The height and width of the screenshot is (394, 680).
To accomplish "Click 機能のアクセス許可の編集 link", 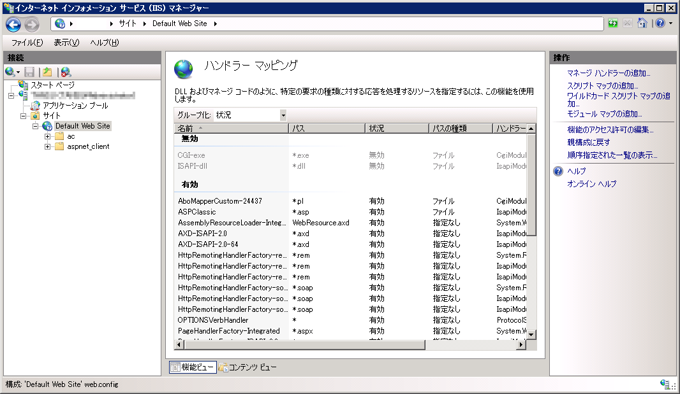I will pyautogui.click(x=610, y=130).
